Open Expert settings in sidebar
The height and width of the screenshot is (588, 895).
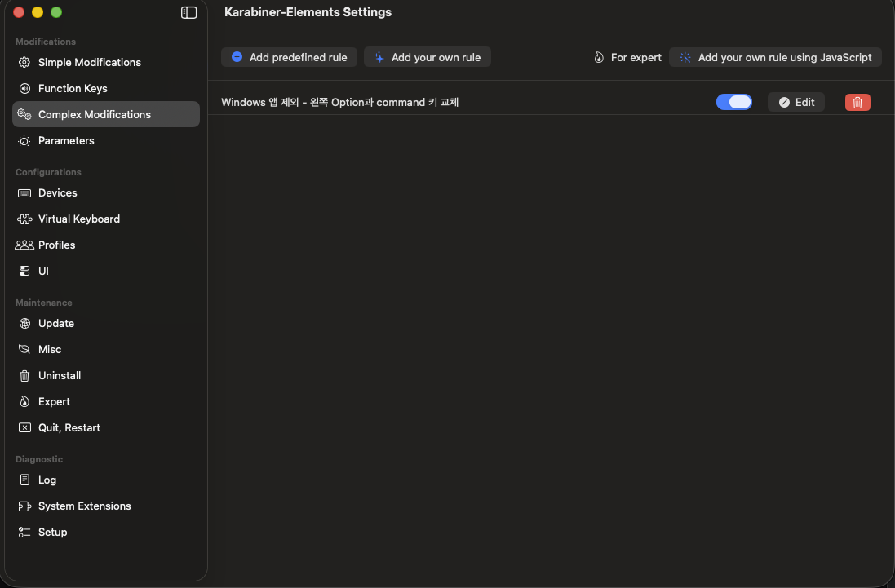pos(105,401)
